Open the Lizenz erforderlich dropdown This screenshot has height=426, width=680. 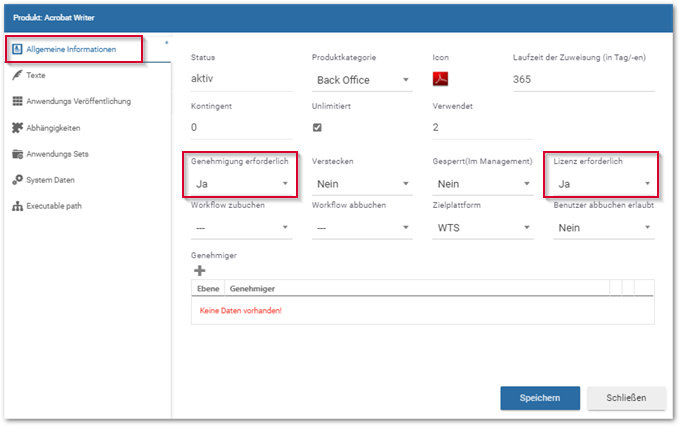pos(604,184)
